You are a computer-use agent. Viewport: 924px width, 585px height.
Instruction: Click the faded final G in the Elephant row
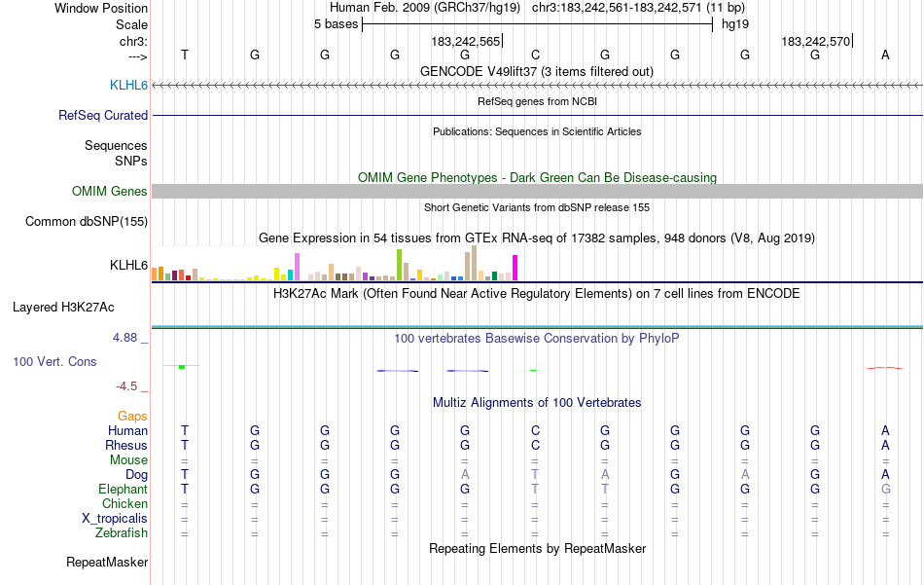click(x=885, y=489)
